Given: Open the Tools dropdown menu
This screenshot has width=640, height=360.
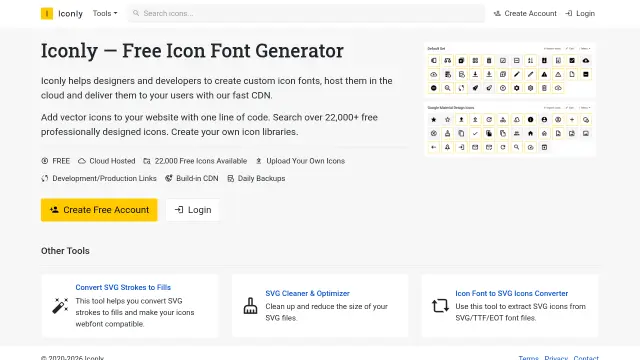Looking at the screenshot, I should [105, 13].
